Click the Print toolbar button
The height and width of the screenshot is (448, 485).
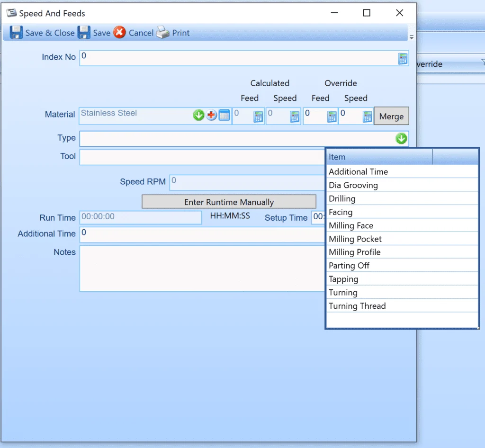click(x=173, y=33)
